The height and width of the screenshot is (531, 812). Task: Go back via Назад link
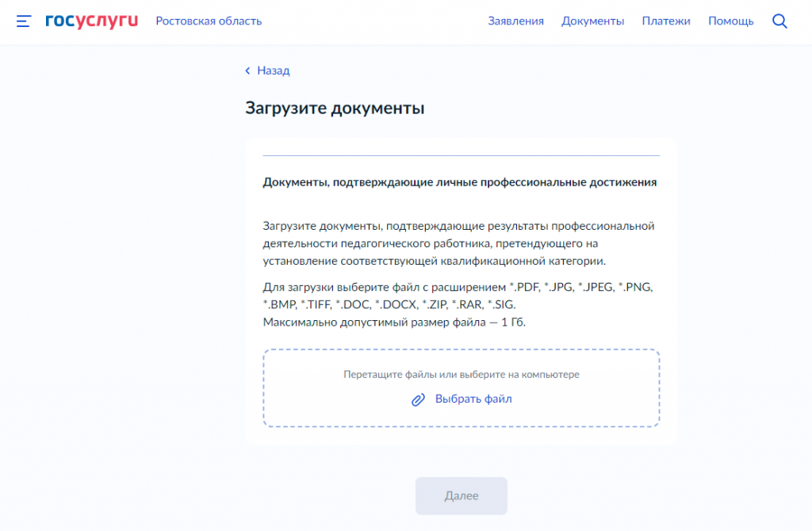pos(274,71)
